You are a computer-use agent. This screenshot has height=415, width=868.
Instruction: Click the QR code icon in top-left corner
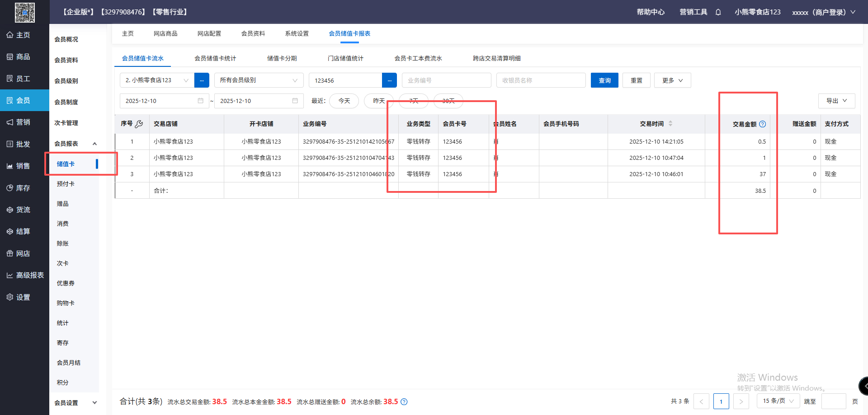24,12
